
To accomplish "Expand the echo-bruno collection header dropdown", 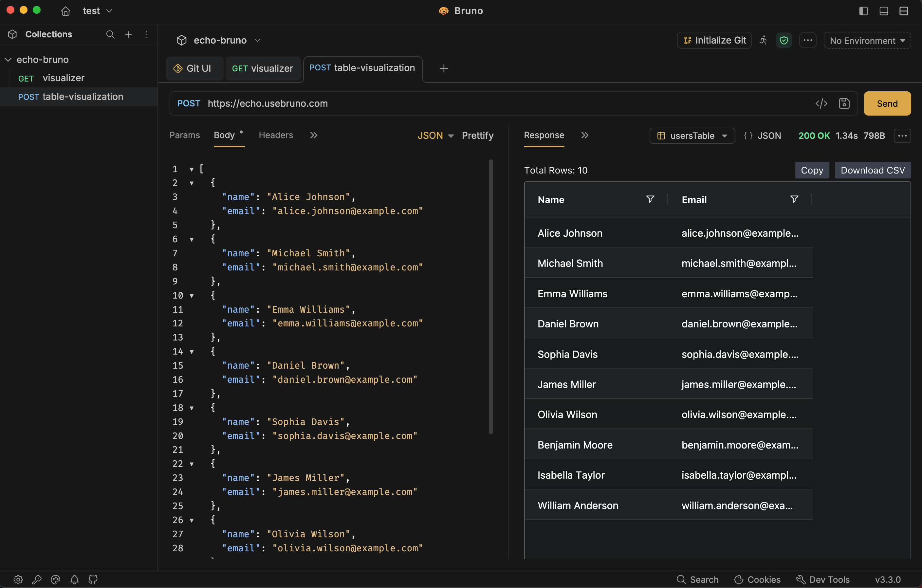I will tap(258, 40).
